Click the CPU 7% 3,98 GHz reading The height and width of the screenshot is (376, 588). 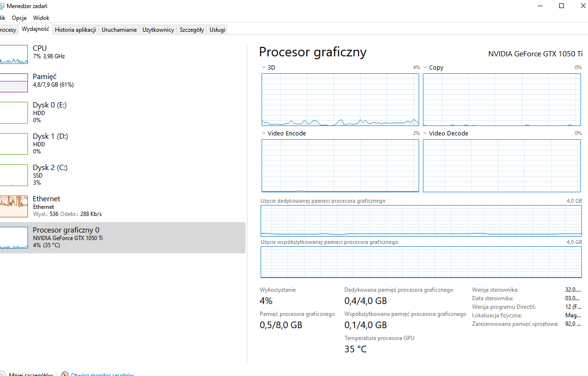coord(49,56)
